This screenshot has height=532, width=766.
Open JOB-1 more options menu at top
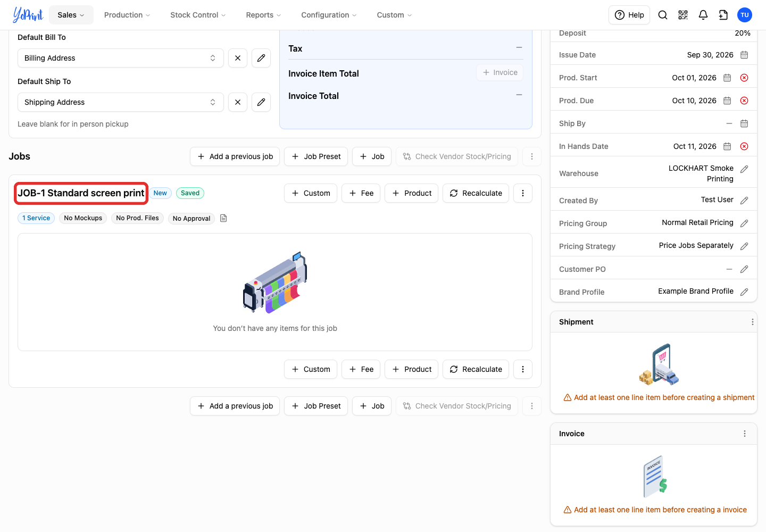point(523,193)
